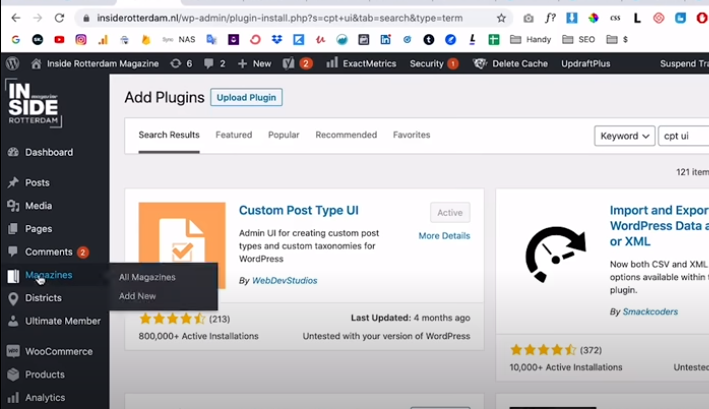Screen dimensions: 709x409
Task: Open the Keyword search type dropdown
Action: [x=624, y=136]
